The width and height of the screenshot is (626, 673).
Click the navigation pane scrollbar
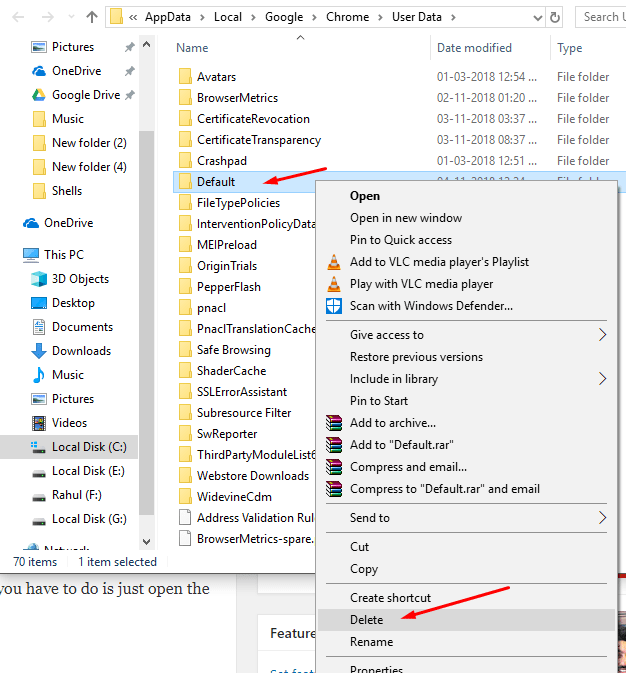pos(146,300)
